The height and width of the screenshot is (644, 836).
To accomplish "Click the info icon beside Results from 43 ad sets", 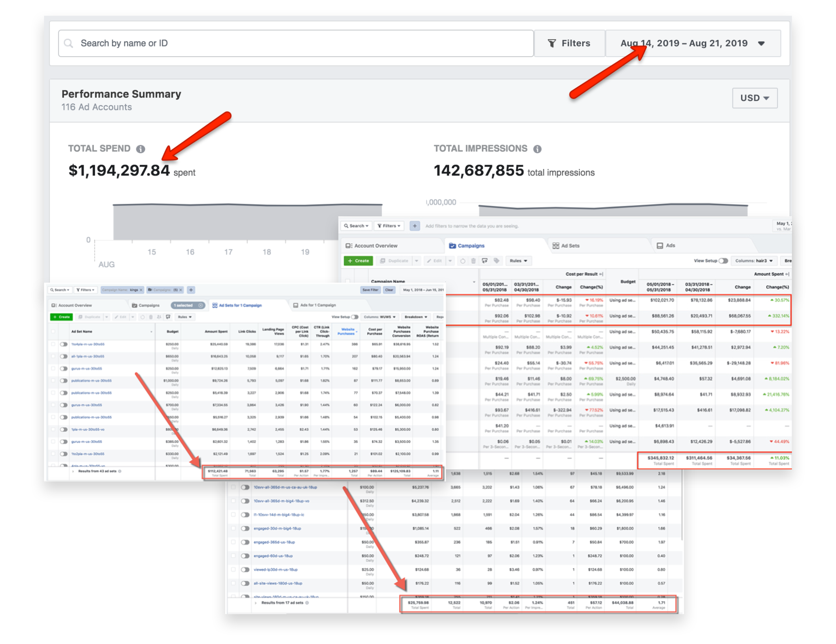I will point(120,471).
